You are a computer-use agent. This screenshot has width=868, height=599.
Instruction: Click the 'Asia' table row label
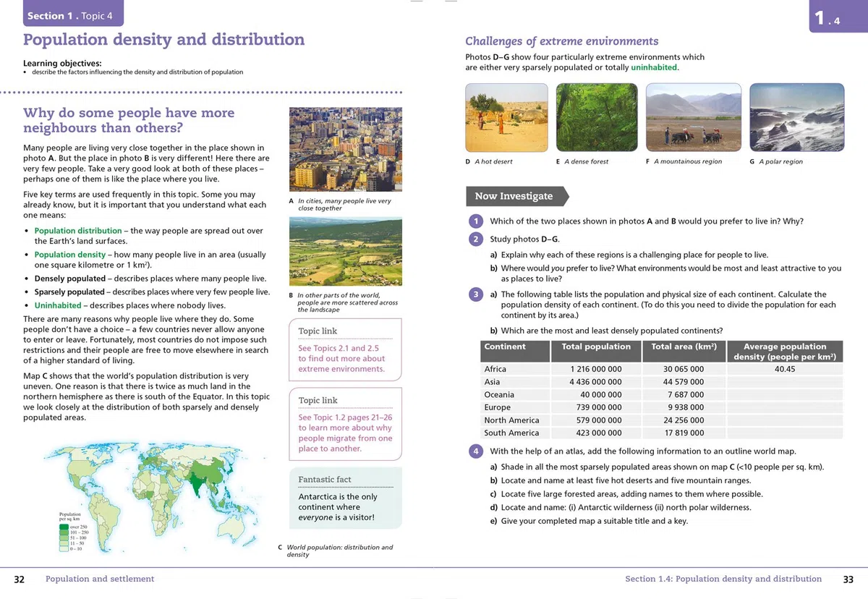pyautogui.click(x=492, y=382)
